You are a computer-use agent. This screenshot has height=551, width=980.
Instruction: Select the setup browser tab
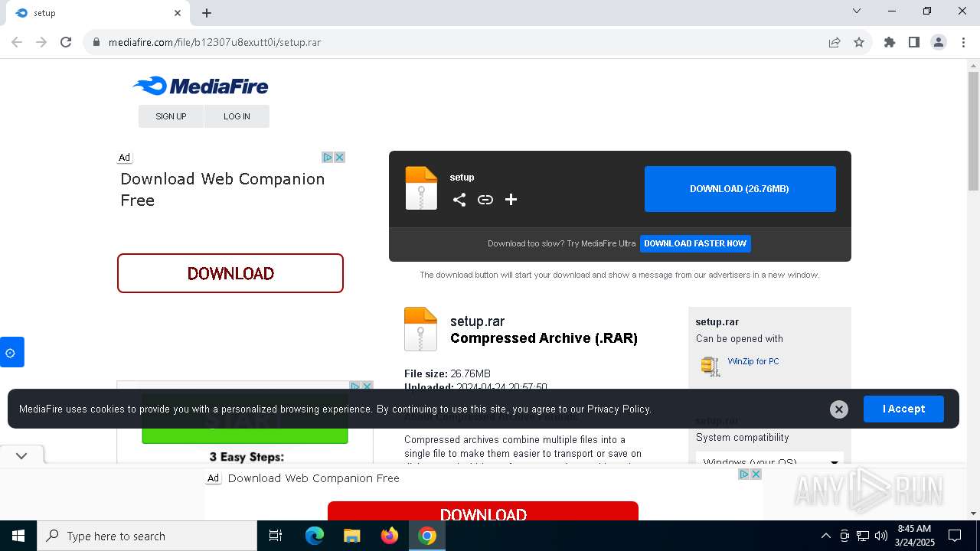tap(96, 13)
